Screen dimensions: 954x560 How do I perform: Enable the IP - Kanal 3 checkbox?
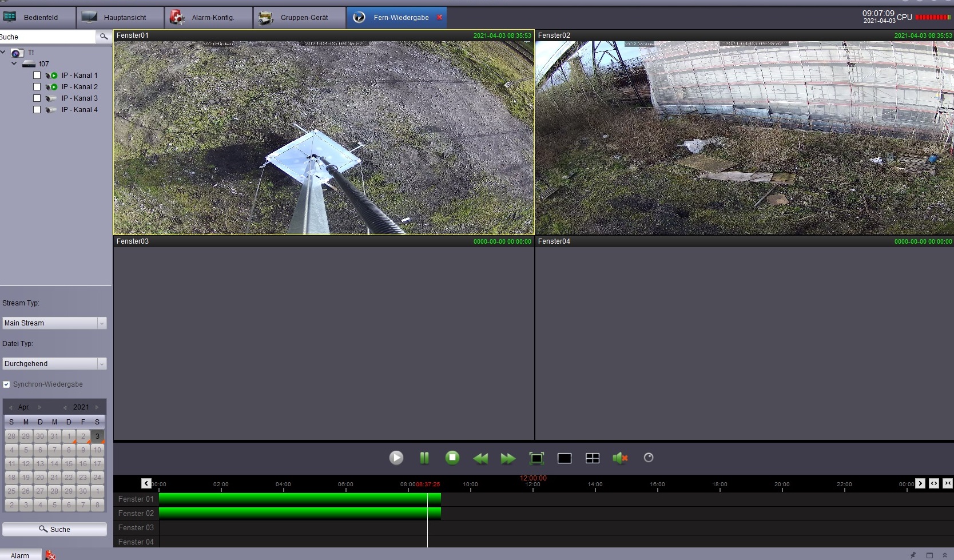click(37, 98)
